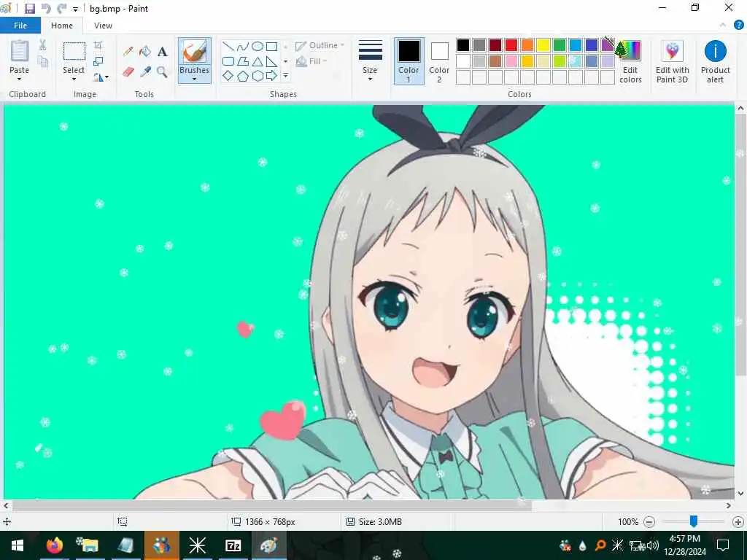The image size is (747, 560).
Task: Open the Brushes dropdown arrow
Action: [x=194, y=79]
